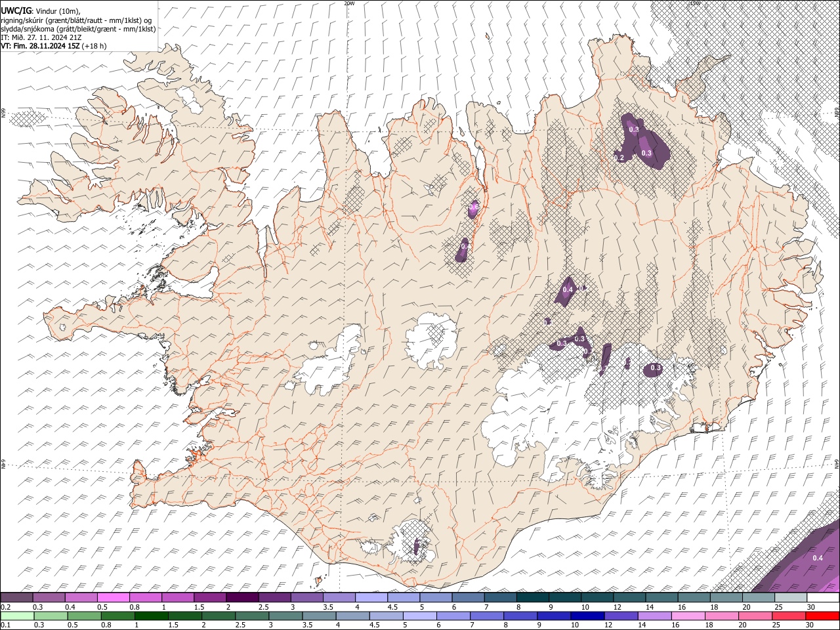Image resolution: width=840 pixels, height=630 pixels.
Task: Click the upper legend swatch from 0.2 to 0.3
Action: tap(16, 598)
